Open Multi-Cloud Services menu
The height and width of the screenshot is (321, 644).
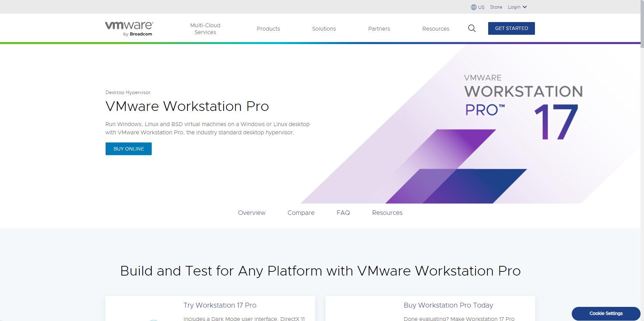(x=205, y=29)
